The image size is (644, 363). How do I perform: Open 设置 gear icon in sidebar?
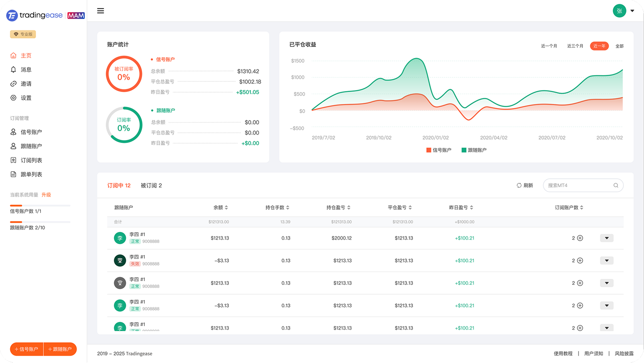pos(13,98)
